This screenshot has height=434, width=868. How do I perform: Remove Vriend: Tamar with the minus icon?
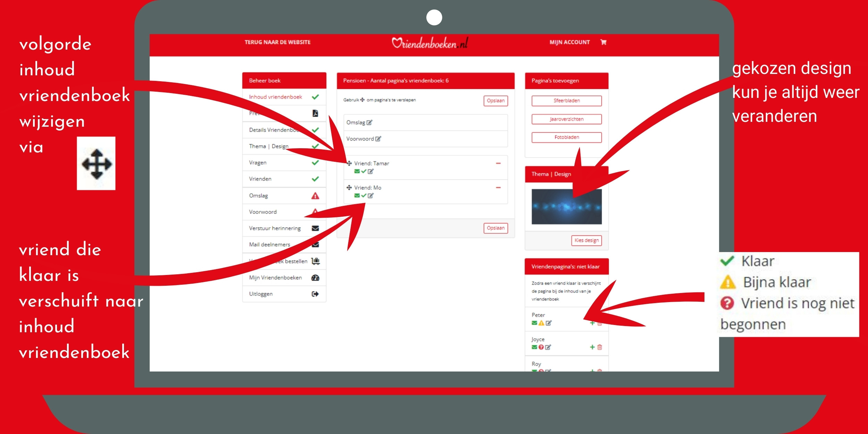(498, 163)
